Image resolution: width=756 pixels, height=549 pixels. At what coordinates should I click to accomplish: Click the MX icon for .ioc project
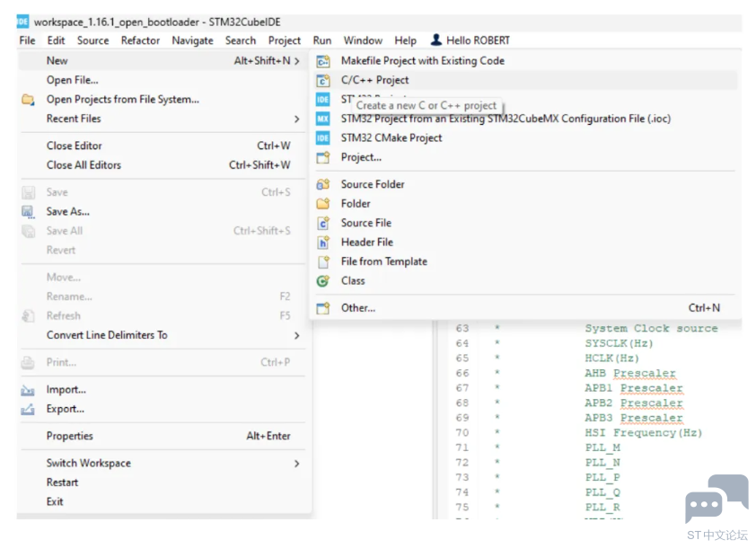[x=323, y=119]
